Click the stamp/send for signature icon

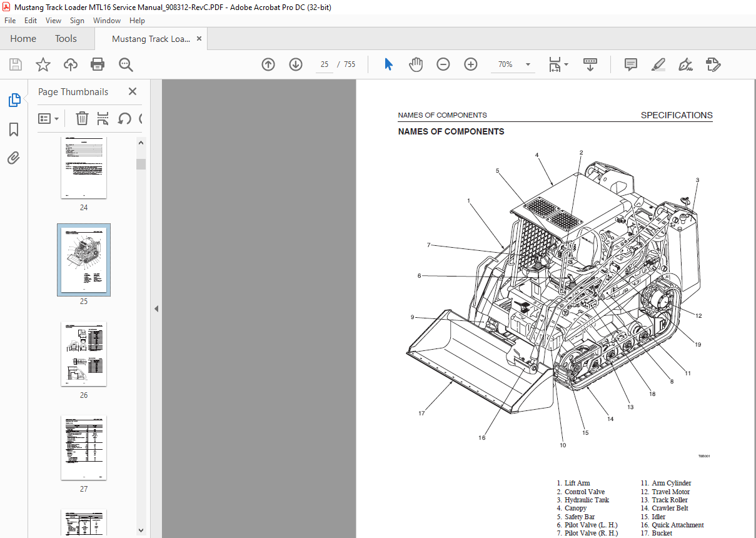pos(713,64)
